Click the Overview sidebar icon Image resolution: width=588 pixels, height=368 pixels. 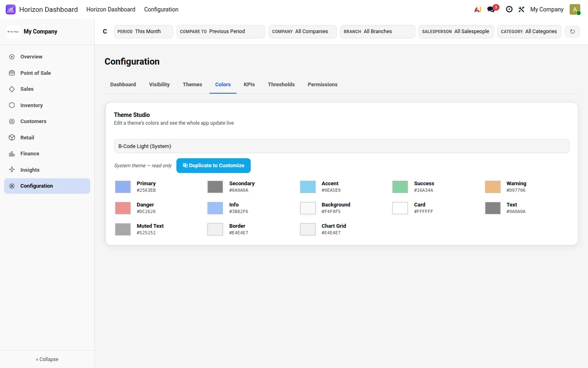(x=12, y=57)
